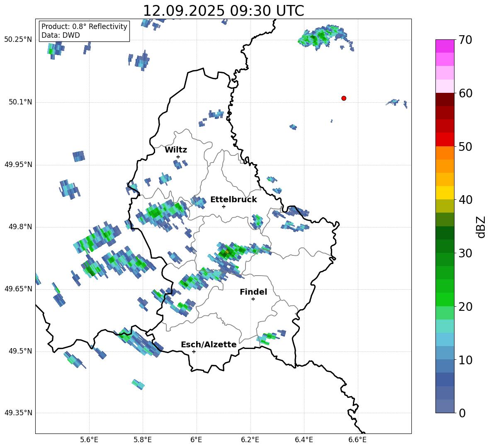Pick the bright green swatch above 20 dBZ

(x=445, y=299)
